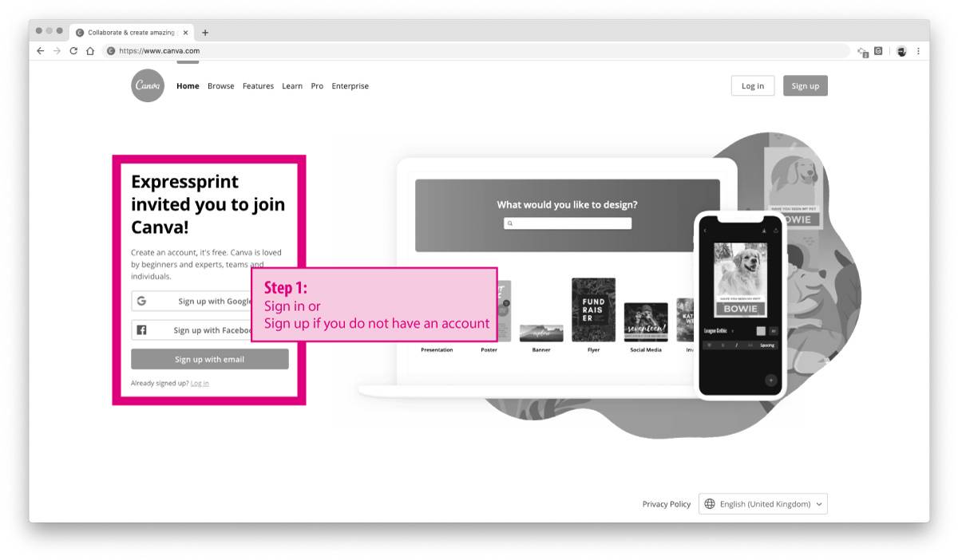Click the browser profile avatar
The height and width of the screenshot is (560, 958).
[x=901, y=51]
